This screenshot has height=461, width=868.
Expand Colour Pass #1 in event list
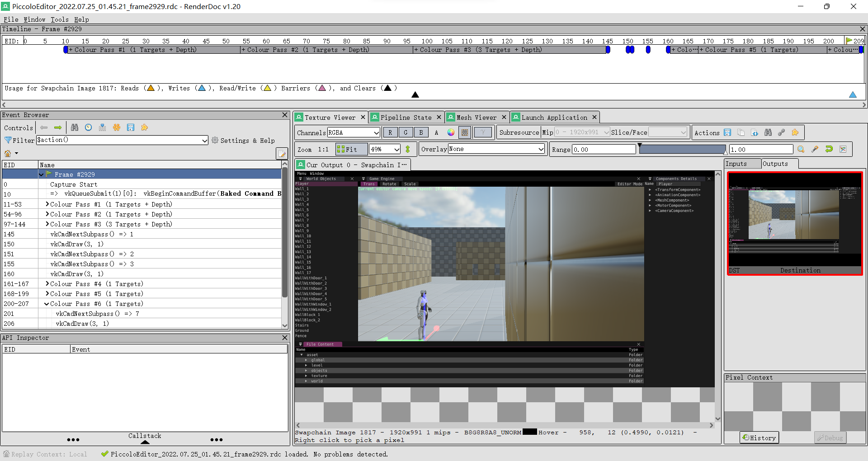(47, 204)
